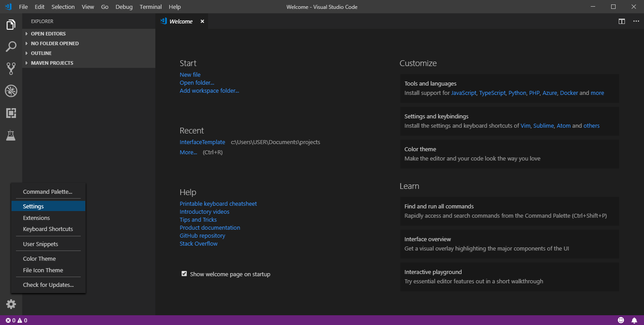The image size is (644, 325).
Task: Click the Python language link
Action: tap(517, 93)
